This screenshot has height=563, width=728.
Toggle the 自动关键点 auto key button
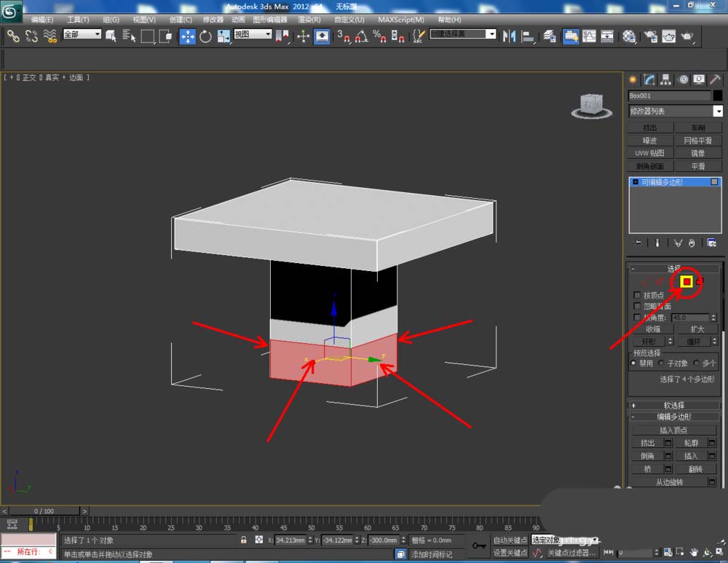pos(510,540)
